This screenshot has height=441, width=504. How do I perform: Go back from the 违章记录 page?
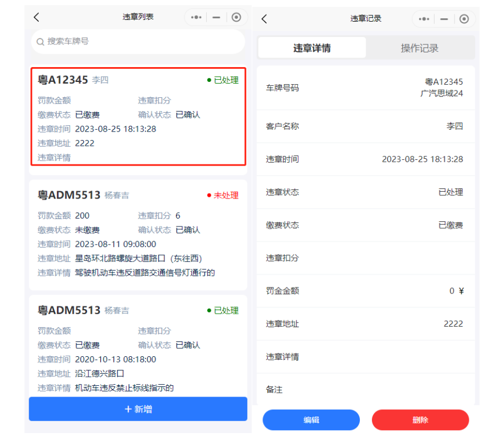tap(264, 19)
